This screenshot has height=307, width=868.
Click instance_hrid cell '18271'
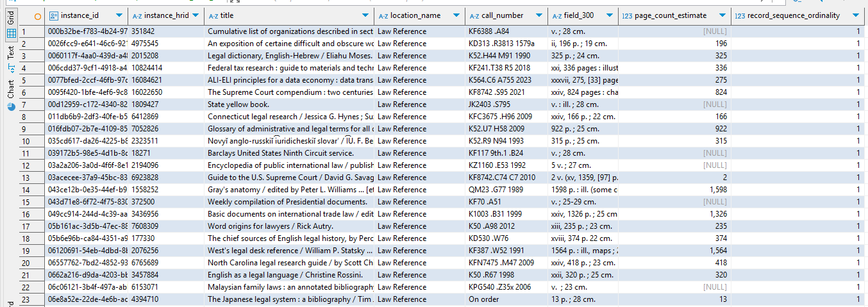(x=166, y=153)
